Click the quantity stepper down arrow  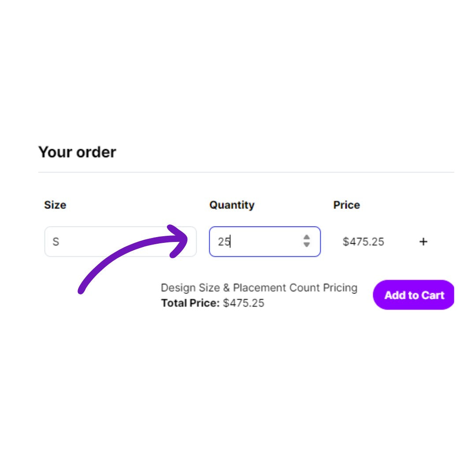click(306, 245)
